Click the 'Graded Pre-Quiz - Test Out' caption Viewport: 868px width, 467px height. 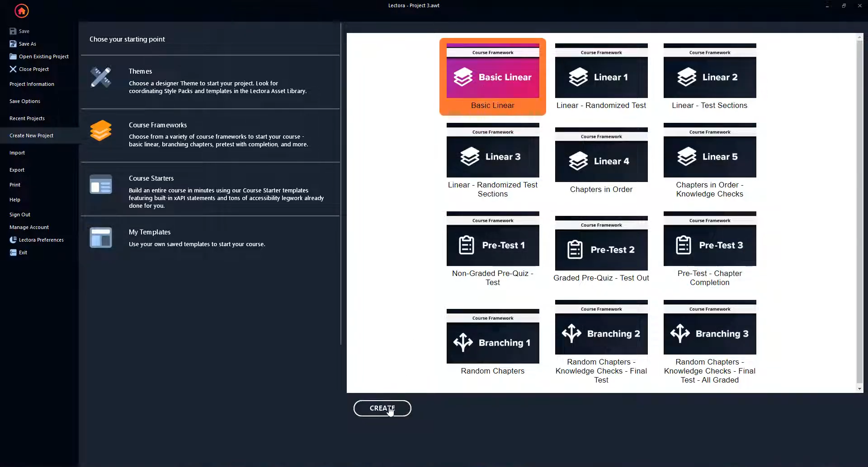click(601, 278)
